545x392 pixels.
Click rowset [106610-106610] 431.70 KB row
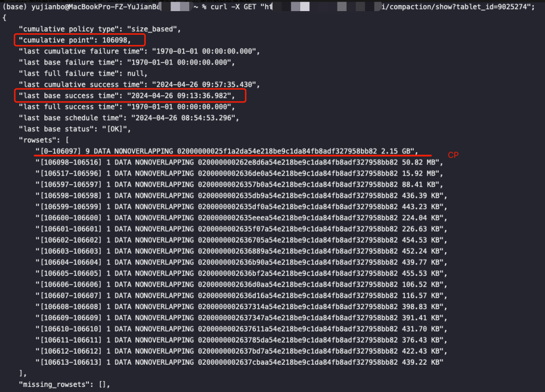[241, 329]
